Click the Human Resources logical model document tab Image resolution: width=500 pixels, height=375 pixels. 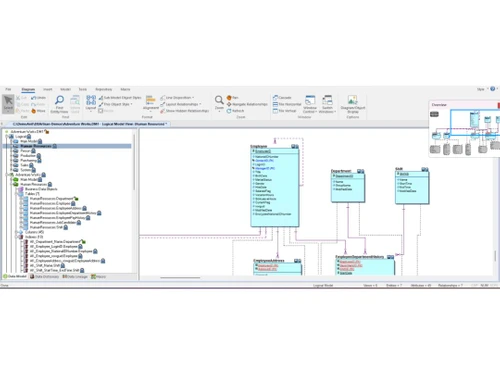pyautogui.click(x=90, y=124)
